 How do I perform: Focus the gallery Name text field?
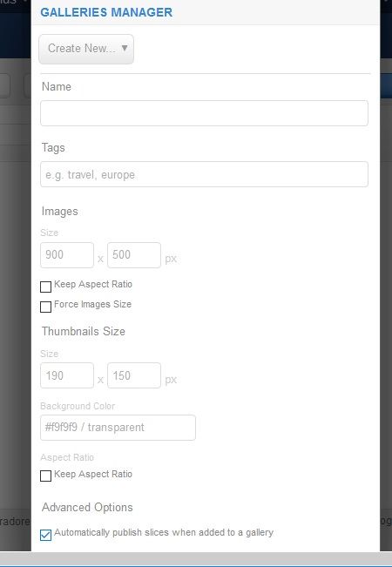tap(204, 113)
